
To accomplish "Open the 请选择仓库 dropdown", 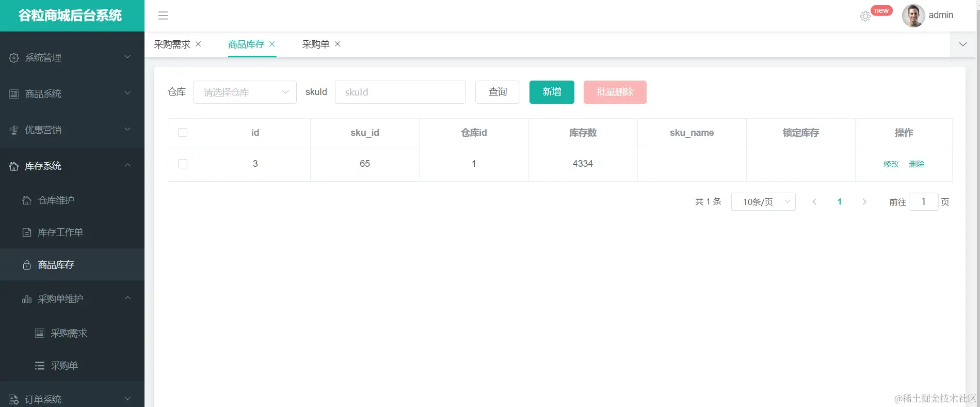I will click(x=245, y=92).
